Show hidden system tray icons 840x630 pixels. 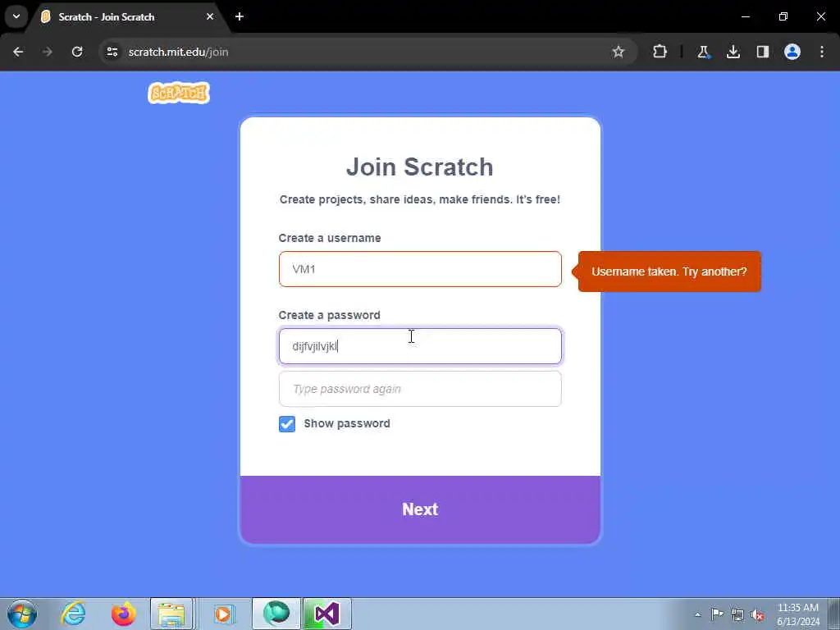[697, 614]
